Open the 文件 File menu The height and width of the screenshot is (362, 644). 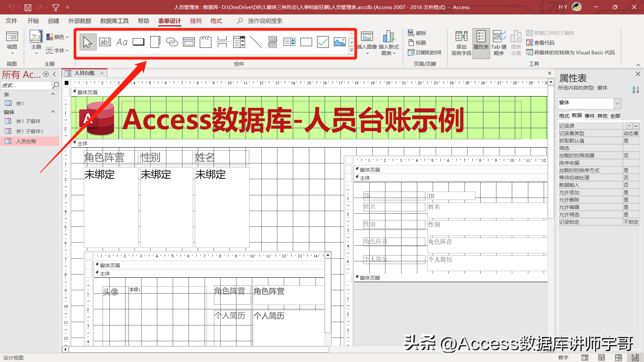(x=11, y=21)
